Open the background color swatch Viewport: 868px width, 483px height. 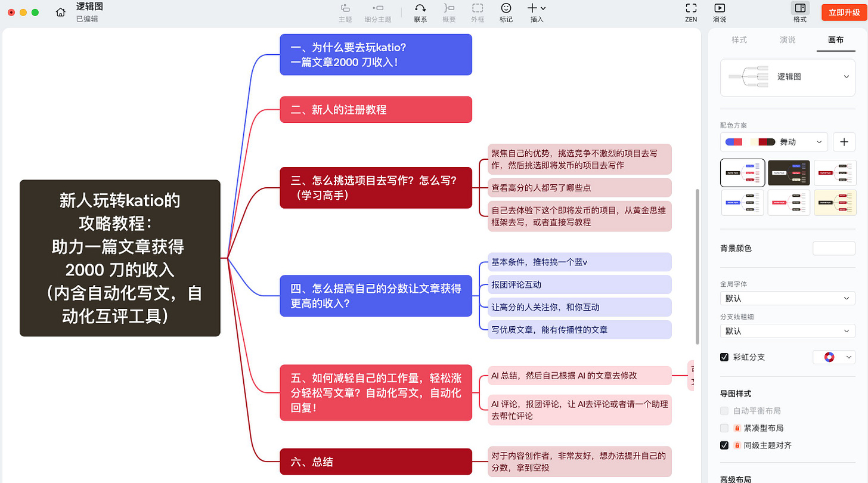point(834,249)
